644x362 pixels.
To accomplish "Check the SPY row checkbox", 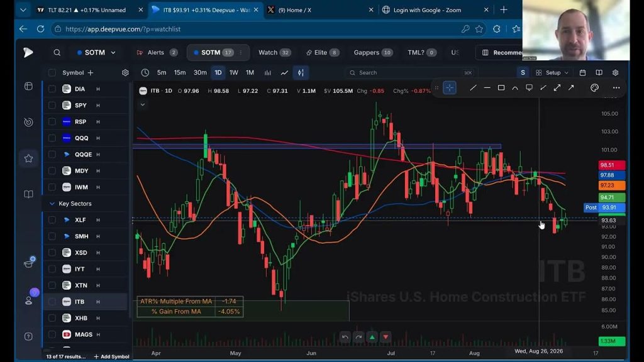I will pyautogui.click(x=52, y=106).
